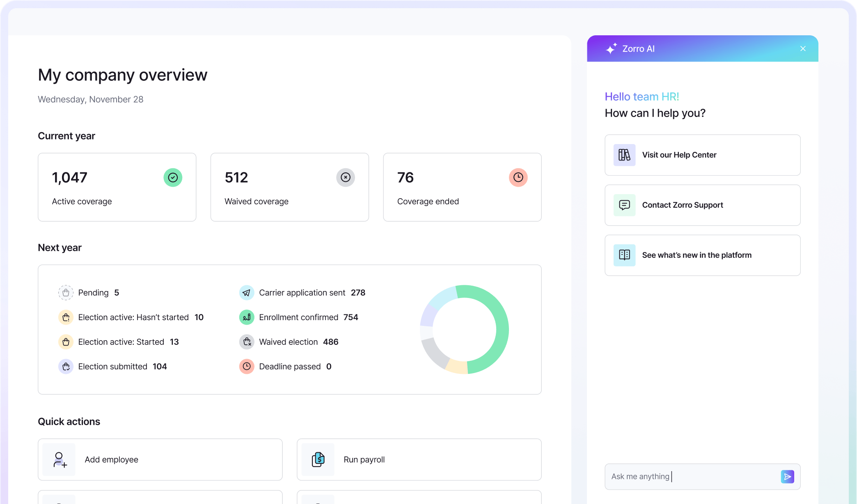Click the green check icon on Active coverage
This screenshot has width=857, height=504.
click(x=173, y=177)
